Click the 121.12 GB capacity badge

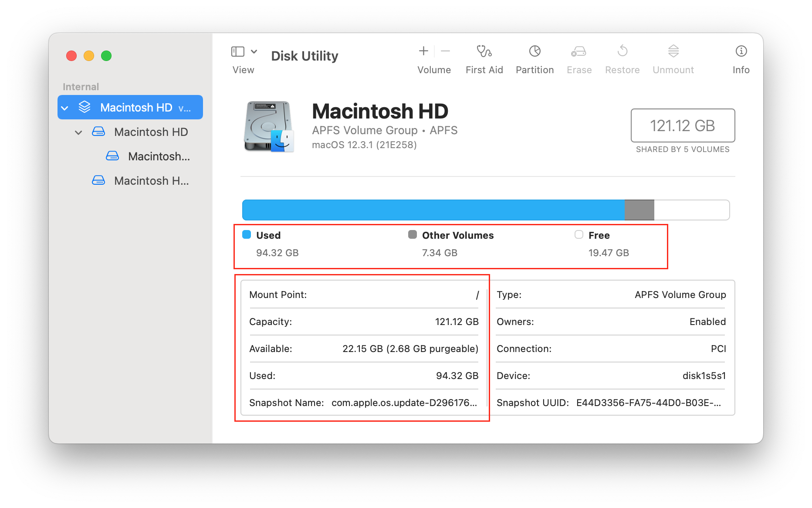(x=682, y=126)
